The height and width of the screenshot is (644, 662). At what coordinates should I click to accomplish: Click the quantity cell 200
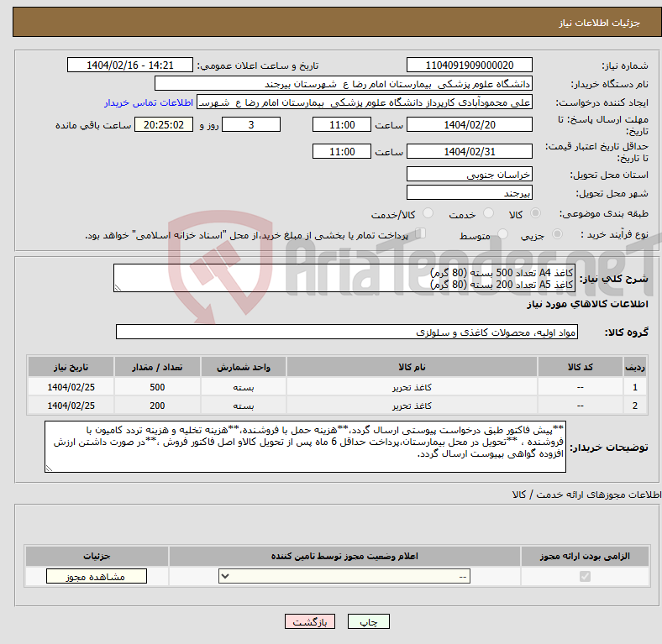157,406
